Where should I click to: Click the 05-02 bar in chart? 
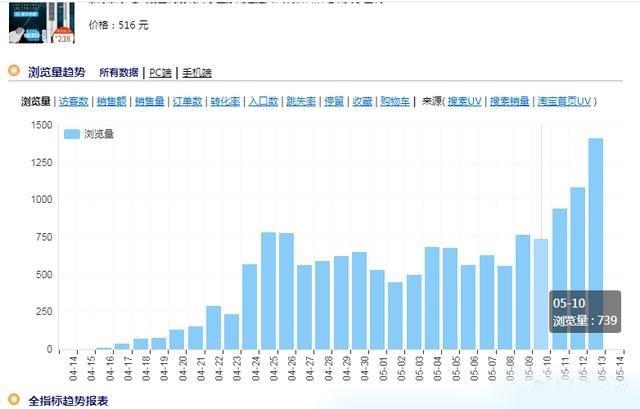[x=395, y=316]
